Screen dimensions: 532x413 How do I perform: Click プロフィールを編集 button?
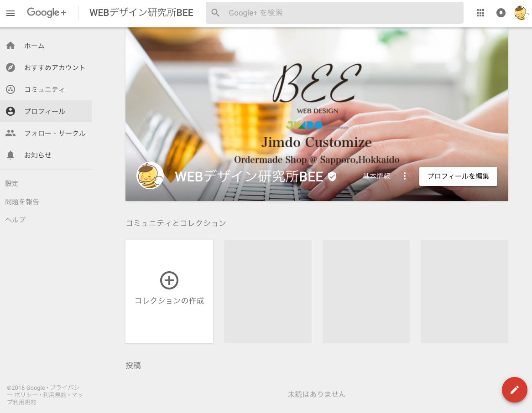458,176
